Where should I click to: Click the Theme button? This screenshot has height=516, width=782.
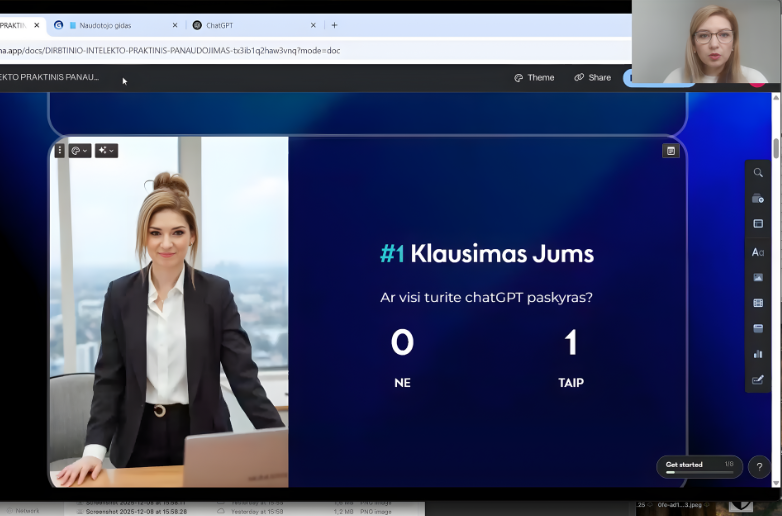(534, 77)
